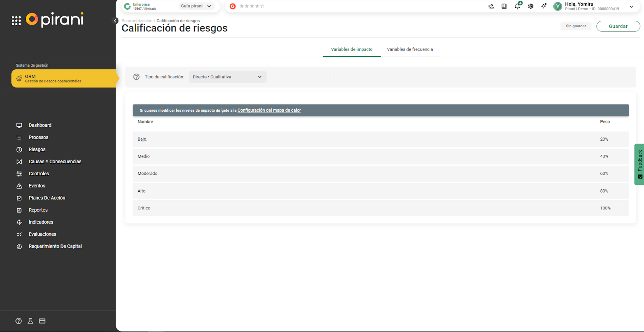Open Riesgos in the sidebar menu
This screenshot has width=644, height=332.
click(x=37, y=150)
